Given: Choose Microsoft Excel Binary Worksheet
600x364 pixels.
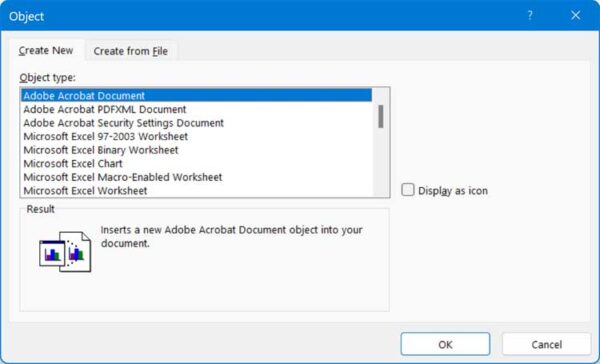Looking at the screenshot, I should [196, 150].
